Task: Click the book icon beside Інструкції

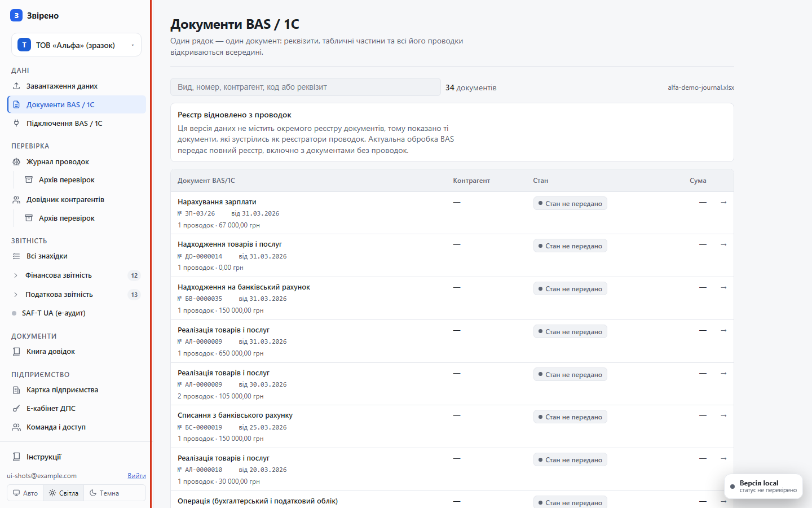Action: (x=16, y=457)
